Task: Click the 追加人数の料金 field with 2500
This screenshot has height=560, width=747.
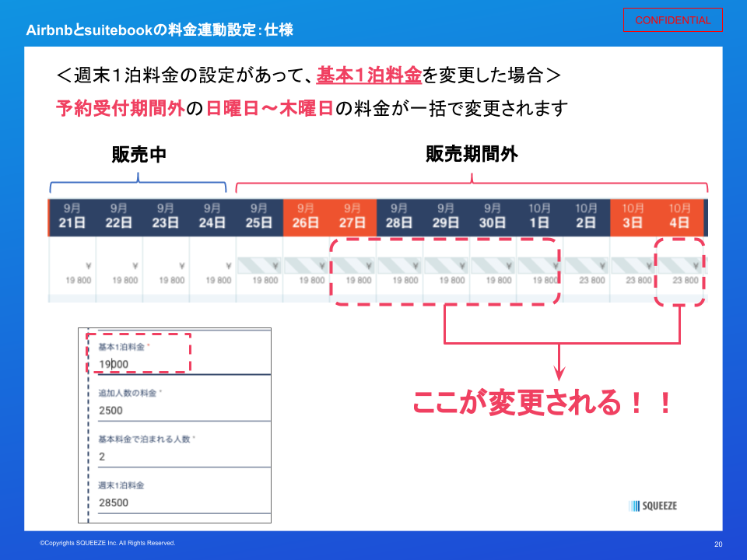Action: coord(184,411)
